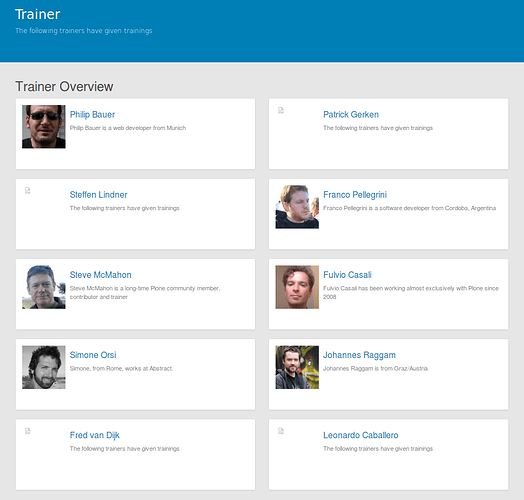This screenshot has height=500, width=524.
Task: Click Simone Orsi's black and white photo
Action: tap(44, 367)
